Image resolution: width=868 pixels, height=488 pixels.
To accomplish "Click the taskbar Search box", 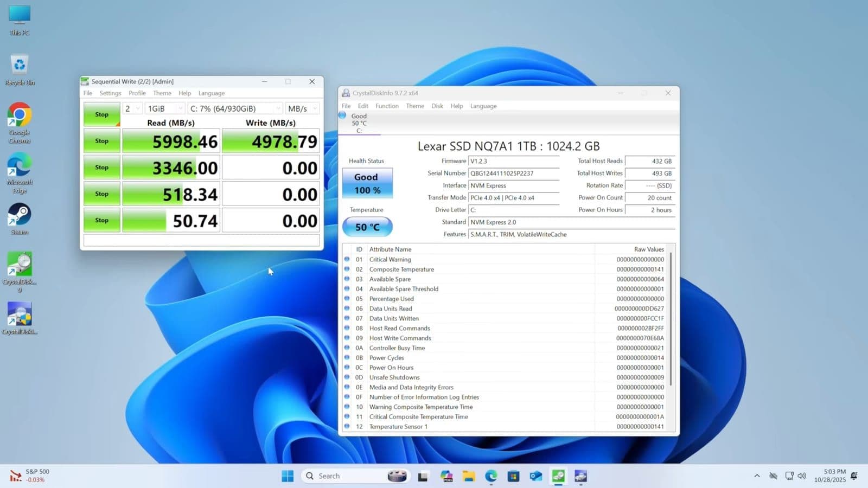I will (x=355, y=476).
